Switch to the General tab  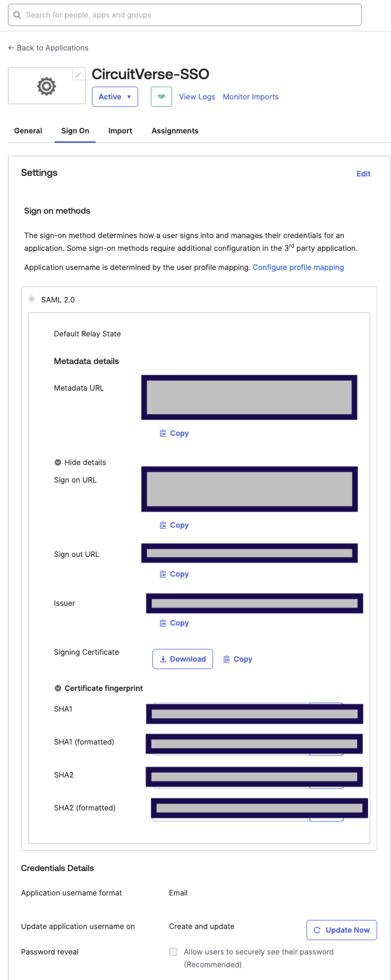pos(28,131)
